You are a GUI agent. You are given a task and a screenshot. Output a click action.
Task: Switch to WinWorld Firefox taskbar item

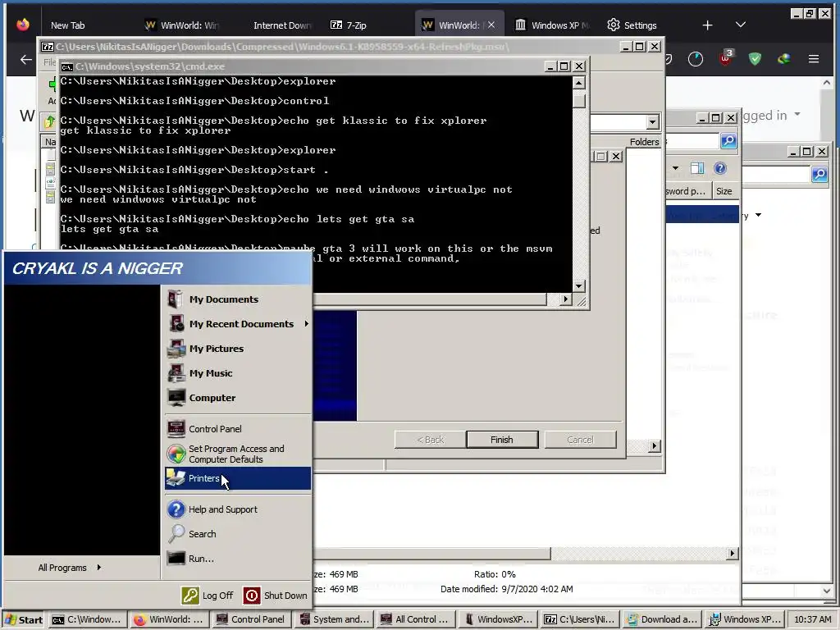169,620
